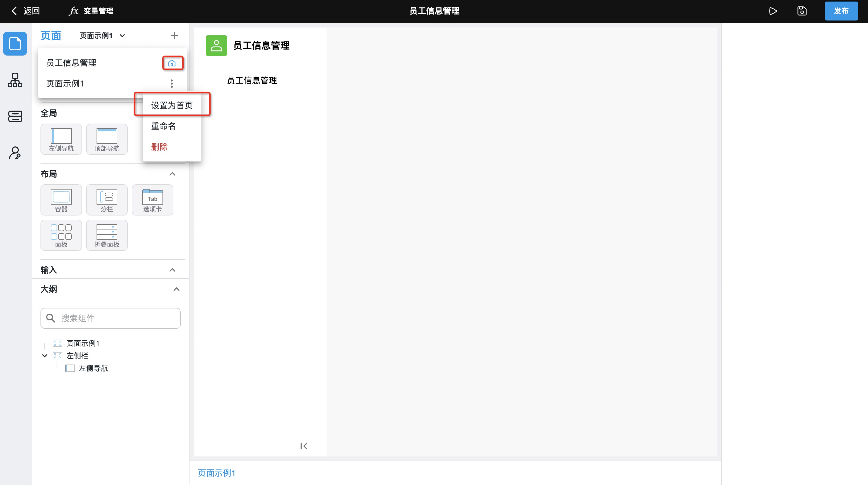
Task: Select 员工信息管理 in page list
Action: tap(71, 63)
